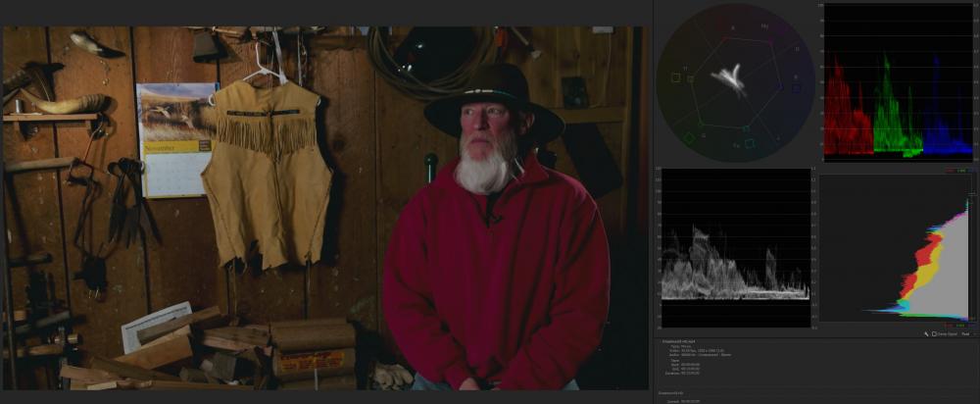Click the RGB max values above histogram

[x=959, y=171]
